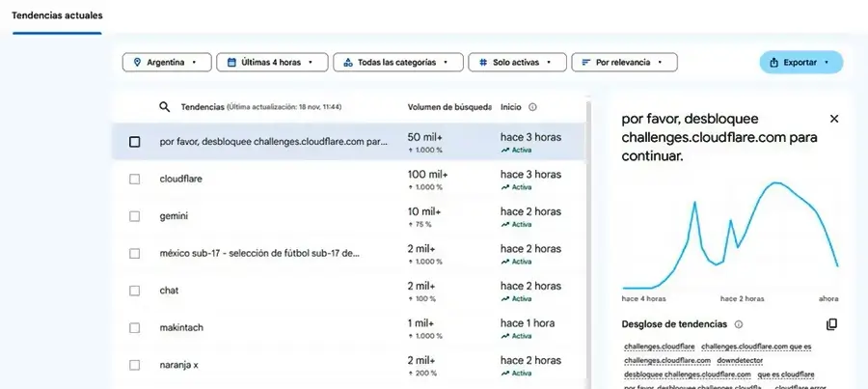Close the trend detail panel
Viewport: 868px width, 389px height.
pos(834,119)
